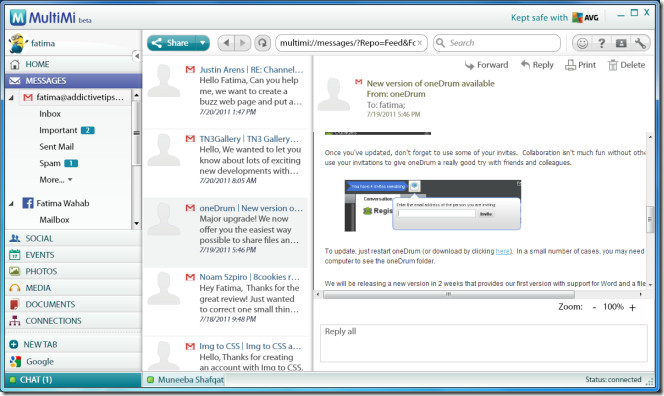Click into the Reply all text box

484,343
